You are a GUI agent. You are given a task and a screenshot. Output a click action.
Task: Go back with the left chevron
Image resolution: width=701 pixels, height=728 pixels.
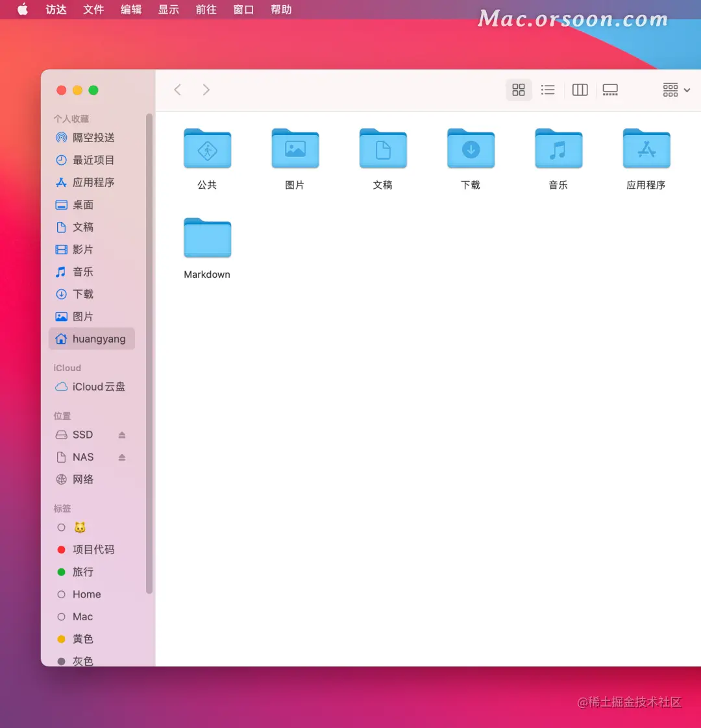(x=177, y=90)
